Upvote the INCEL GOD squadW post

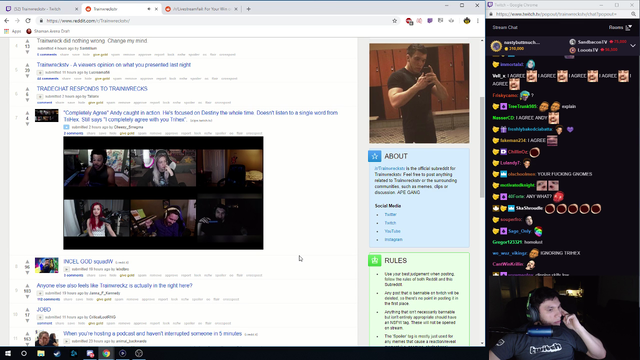pyautogui.click(x=27, y=262)
